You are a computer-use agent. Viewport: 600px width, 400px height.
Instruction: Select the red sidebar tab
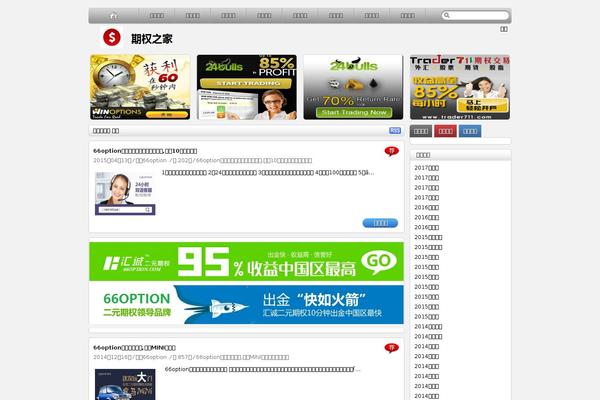coord(445,131)
